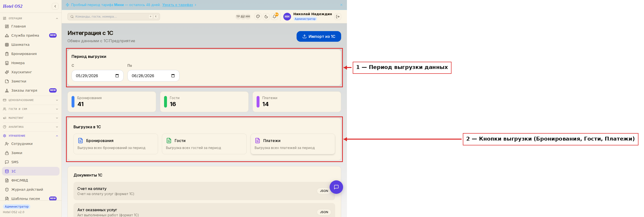The width and height of the screenshot is (644, 217).
Task: Open Номера in sidebar
Action: 31,63
